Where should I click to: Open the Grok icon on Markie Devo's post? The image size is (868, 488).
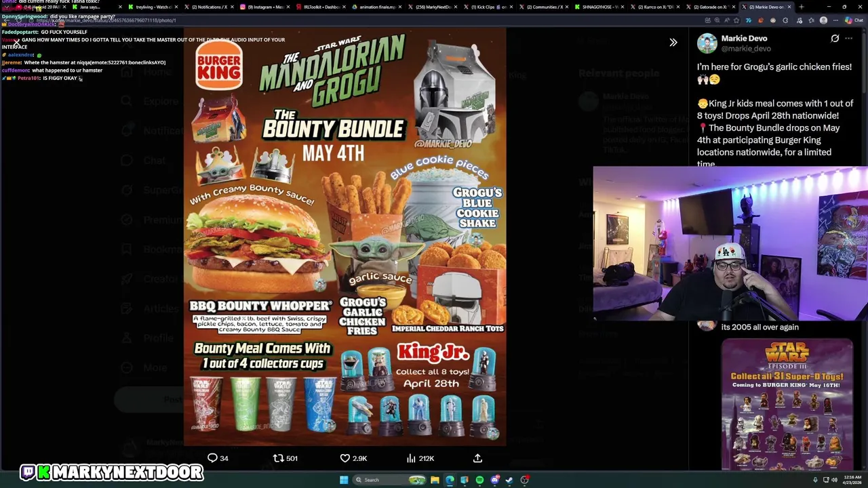point(835,39)
